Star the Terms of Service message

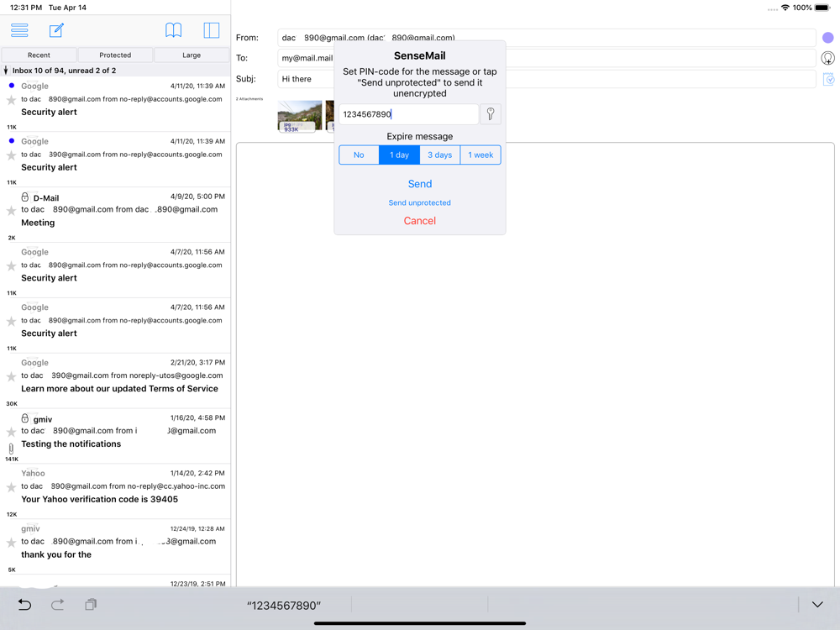click(x=11, y=376)
